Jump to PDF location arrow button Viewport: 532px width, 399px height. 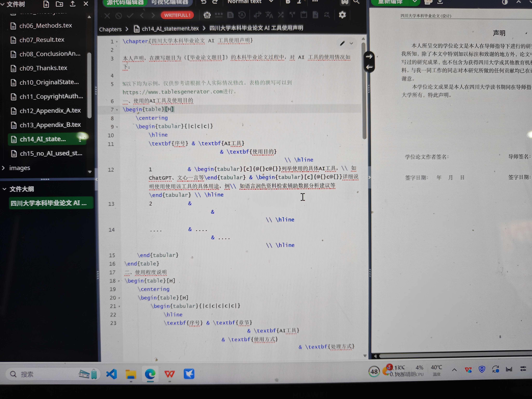[x=369, y=57]
